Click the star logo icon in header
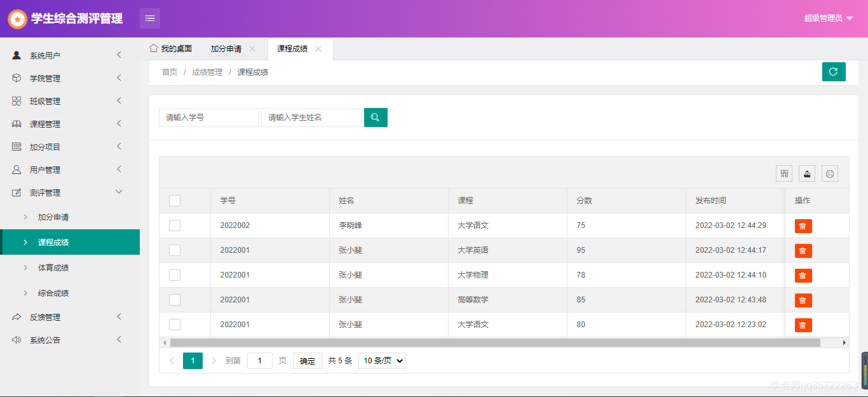 (x=17, y=19)
